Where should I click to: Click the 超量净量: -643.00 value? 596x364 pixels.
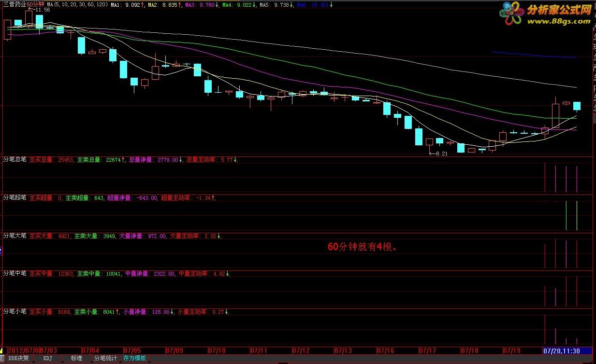pos(132,197)
